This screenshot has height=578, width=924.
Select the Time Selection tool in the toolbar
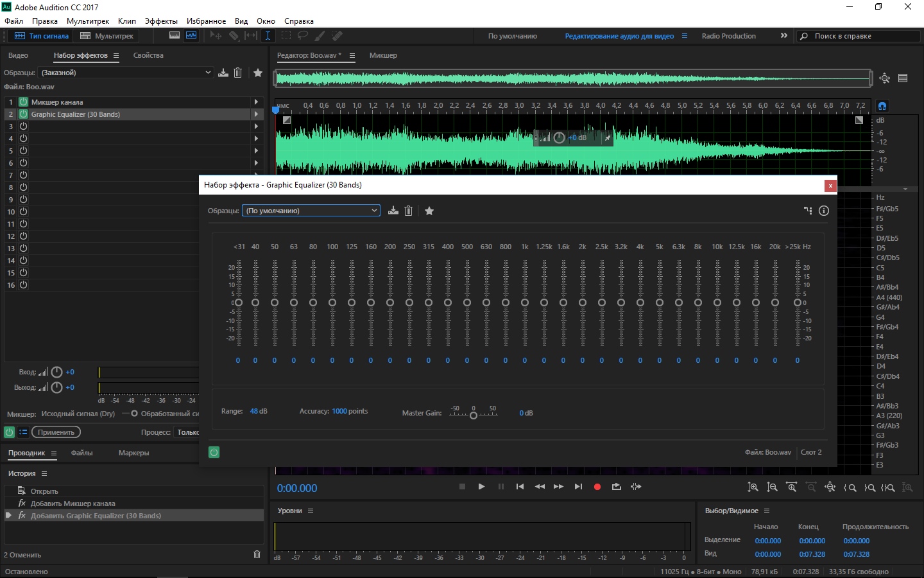coord(268,36)
